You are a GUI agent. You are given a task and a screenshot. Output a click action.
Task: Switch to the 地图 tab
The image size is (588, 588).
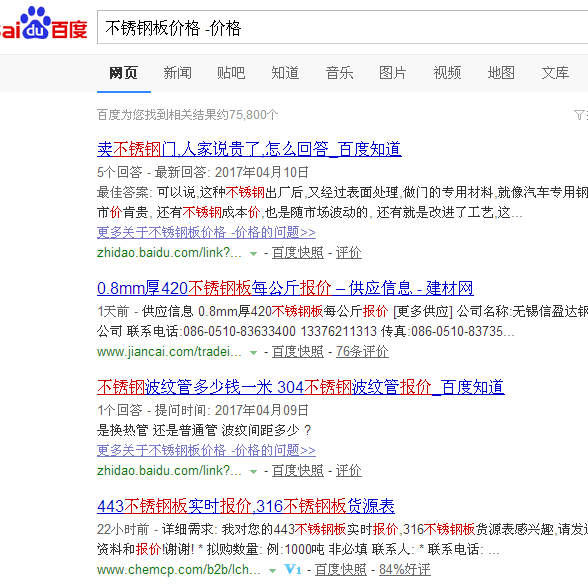click(x=501, y=73)
